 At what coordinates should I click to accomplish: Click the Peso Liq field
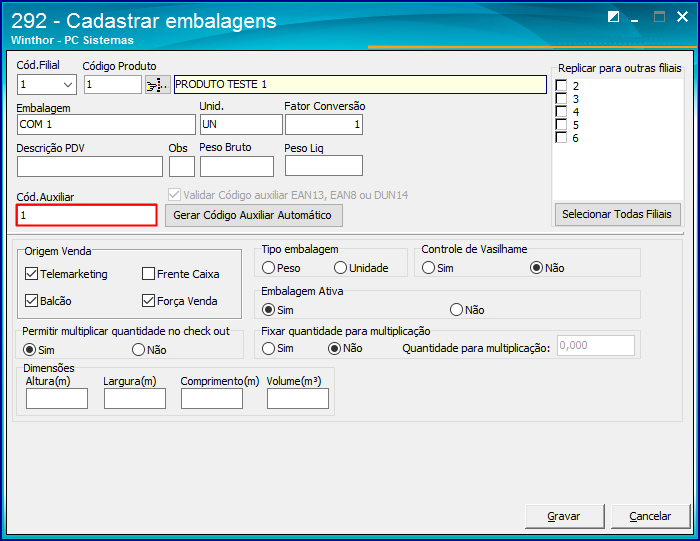pyautogui.click(x=324, y=166)
